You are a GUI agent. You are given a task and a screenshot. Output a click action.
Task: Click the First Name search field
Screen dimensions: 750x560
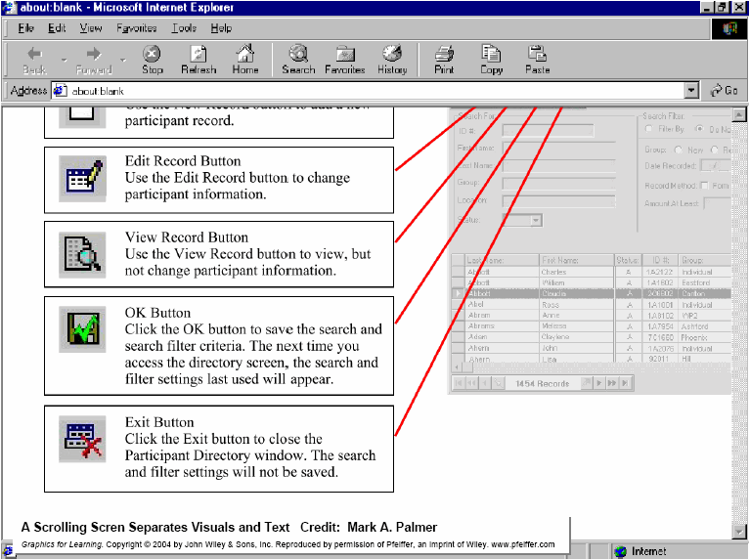pyautogui.click(x=558, y=149)
